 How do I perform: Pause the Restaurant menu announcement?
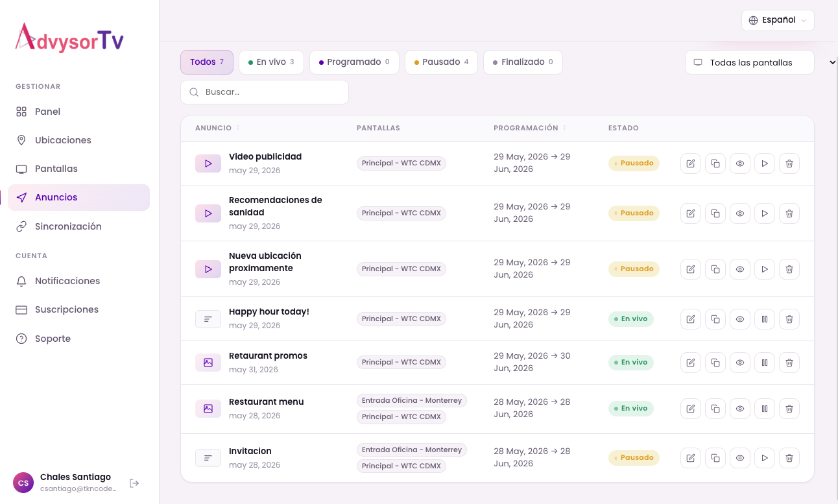(x=765, y=409)
